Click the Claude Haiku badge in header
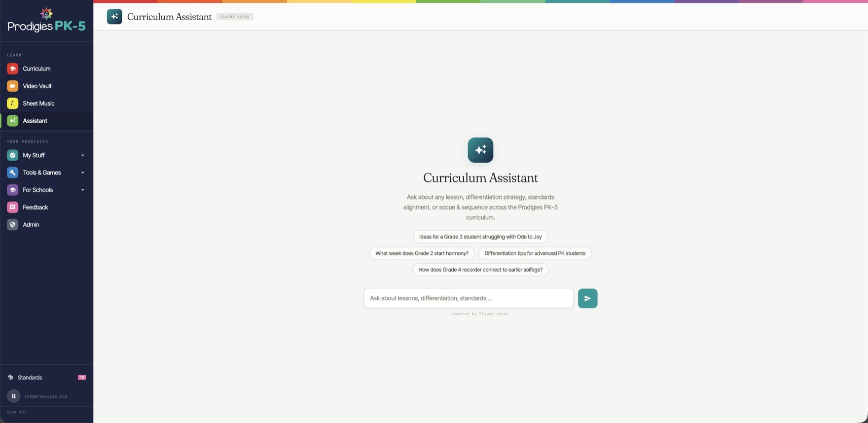 click(x=235, y=17)
